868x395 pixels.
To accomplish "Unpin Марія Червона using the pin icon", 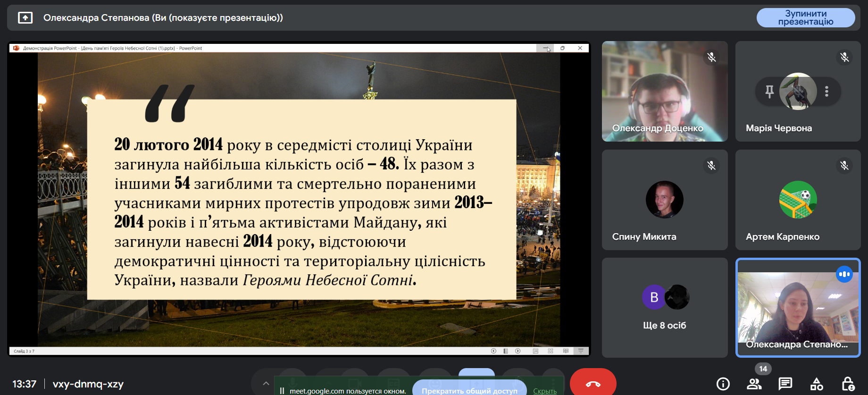I will [769, 92].
